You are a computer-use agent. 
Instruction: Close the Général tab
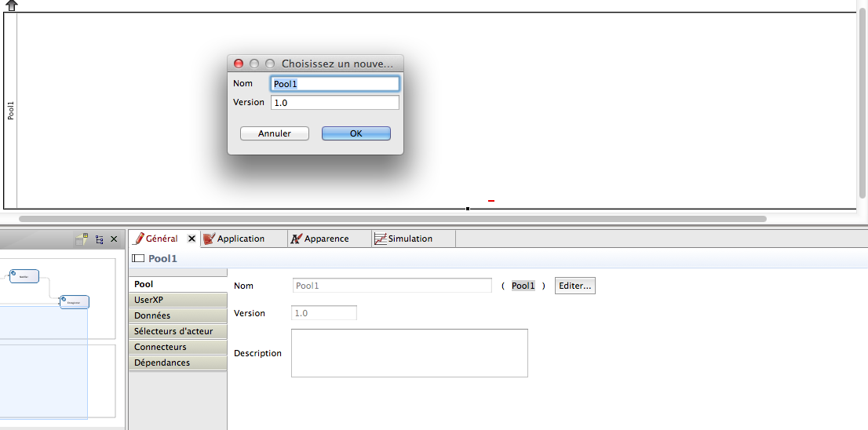[191, 239]
